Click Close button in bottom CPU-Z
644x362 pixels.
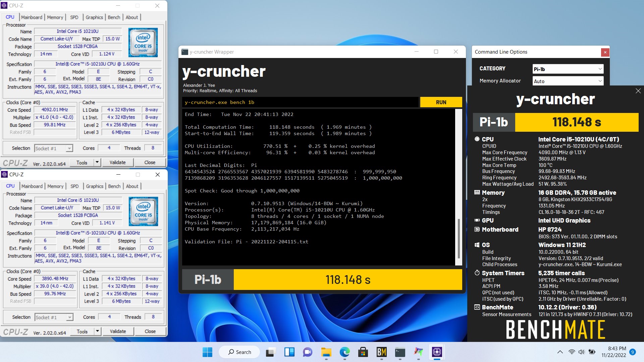tap(150, 331)
